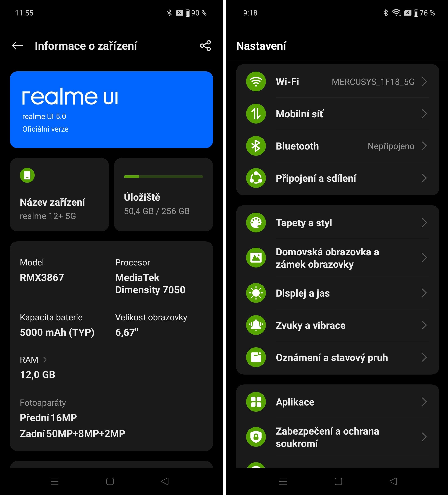Open Oznámení a stavový pruh settings
This screenshot has width=448, height=495.
[332, 357]
